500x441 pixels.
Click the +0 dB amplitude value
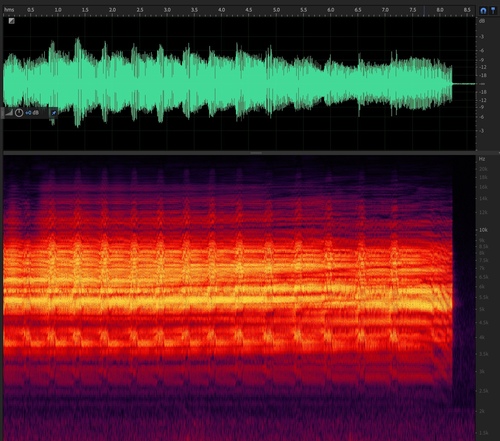(x=32, y=113)
